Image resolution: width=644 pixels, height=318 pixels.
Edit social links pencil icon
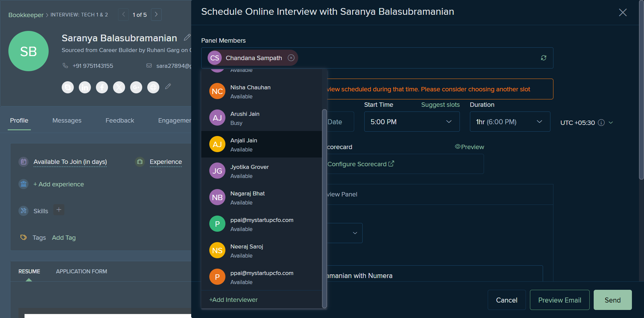point(168,87)
